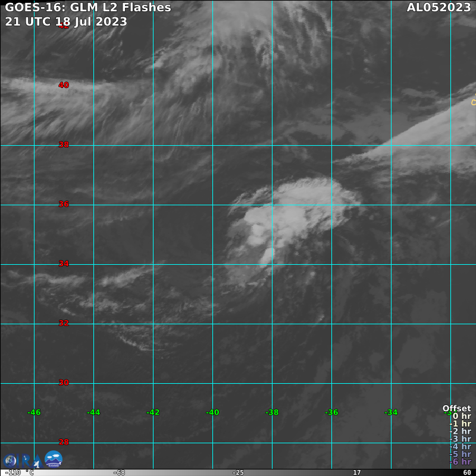
Task: Click the green longitude label "-44"
Action: [x=93, y=412]
